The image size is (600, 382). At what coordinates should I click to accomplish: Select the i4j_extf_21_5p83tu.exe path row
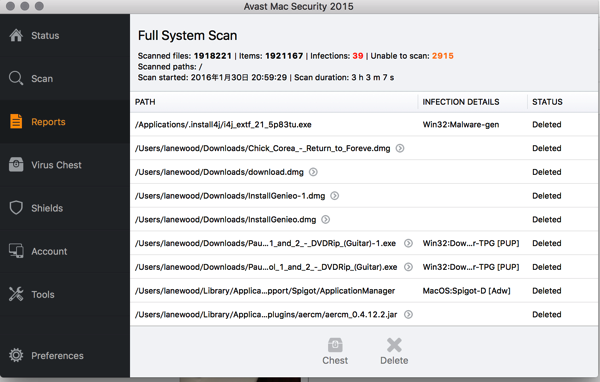(223, 124)
